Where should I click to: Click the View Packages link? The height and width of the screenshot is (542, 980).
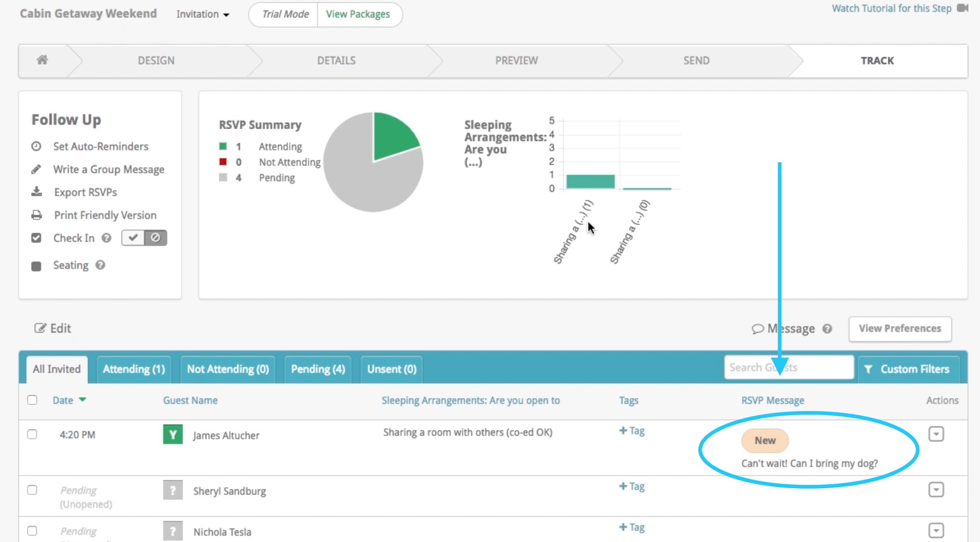coord(357,14)
